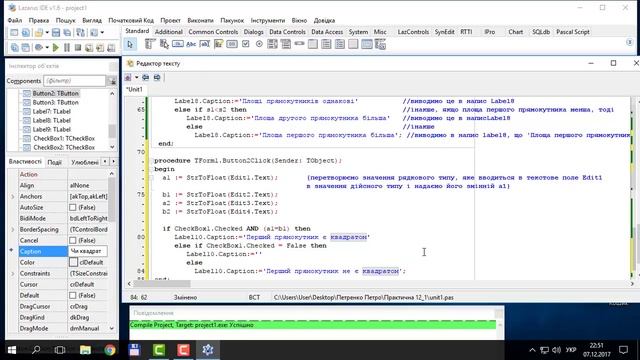Image resolution: width=640 pixels, height=360 pixels.
Task: Pick the TMemo component icon
Action: (218, 44)
